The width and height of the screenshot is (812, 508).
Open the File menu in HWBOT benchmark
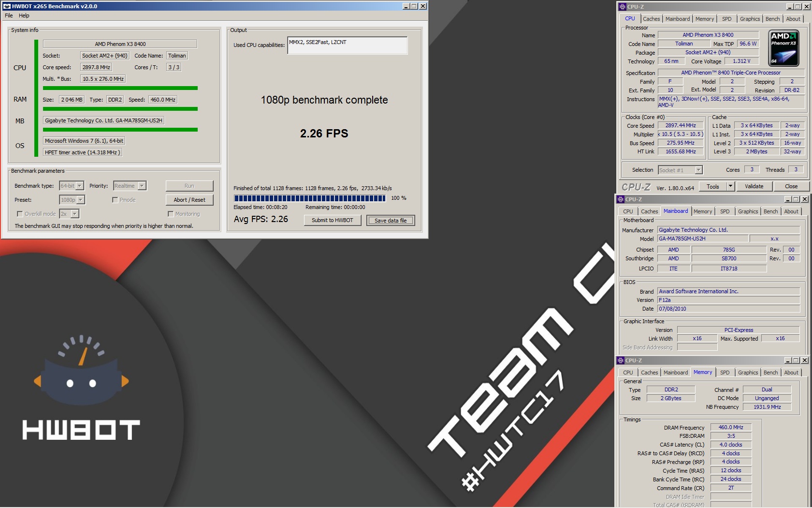click(9, 15)
